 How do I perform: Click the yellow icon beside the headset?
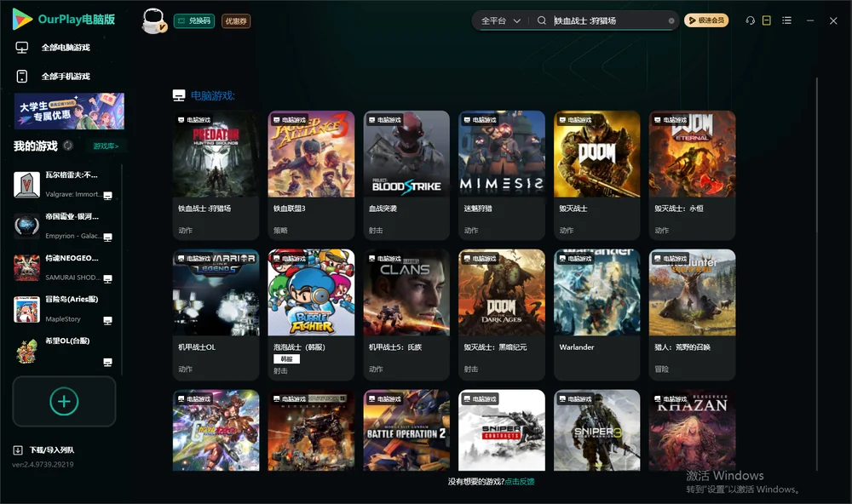click(x=766, y=20)
